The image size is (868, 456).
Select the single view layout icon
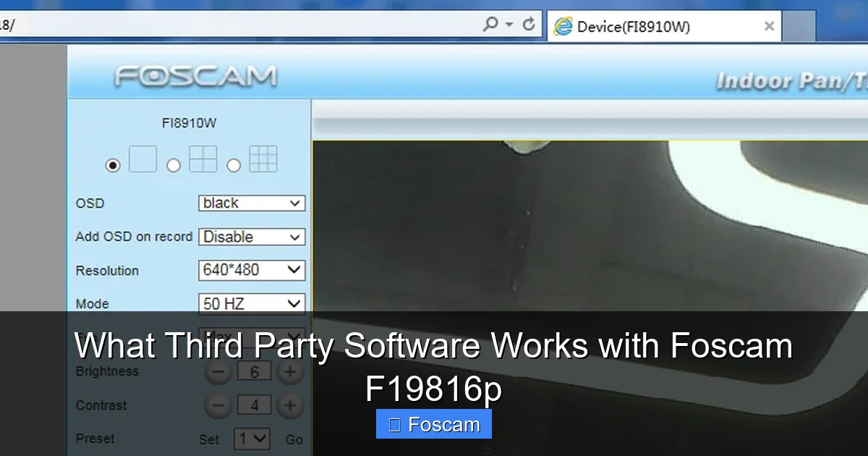(x=142, y=159)
